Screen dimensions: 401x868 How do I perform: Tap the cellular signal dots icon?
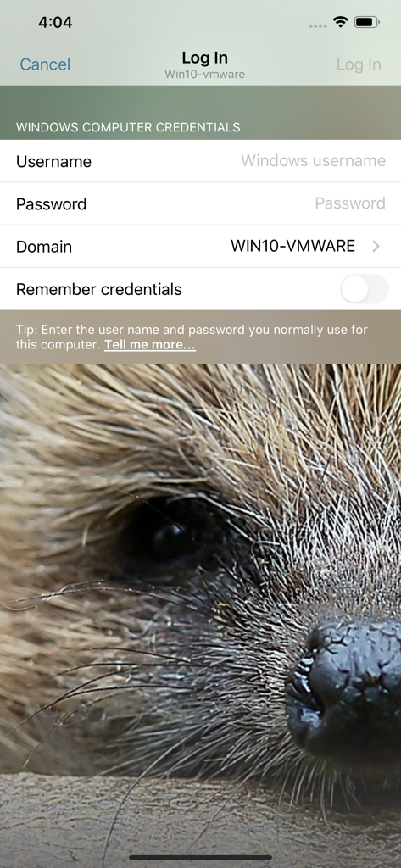click(317, 25)
